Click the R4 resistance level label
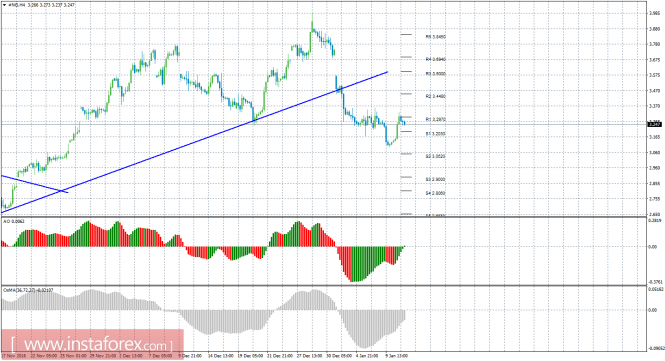 click(436, 59)
